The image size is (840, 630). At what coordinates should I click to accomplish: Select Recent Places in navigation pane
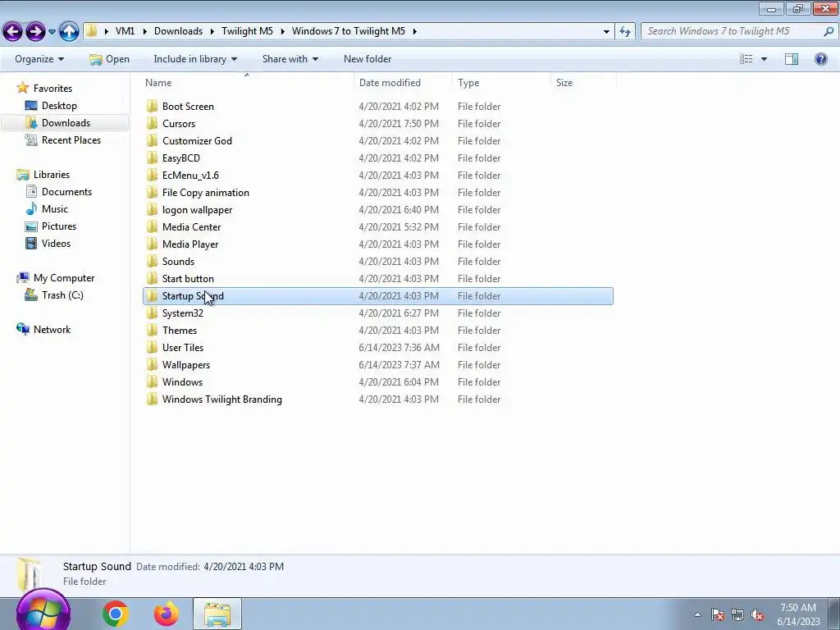click(x=71, y=139)
